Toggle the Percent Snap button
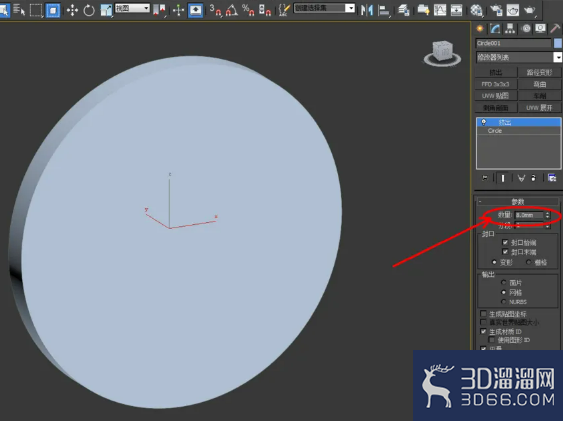This screenshot has height=421, width=563. tap(248, 10)
